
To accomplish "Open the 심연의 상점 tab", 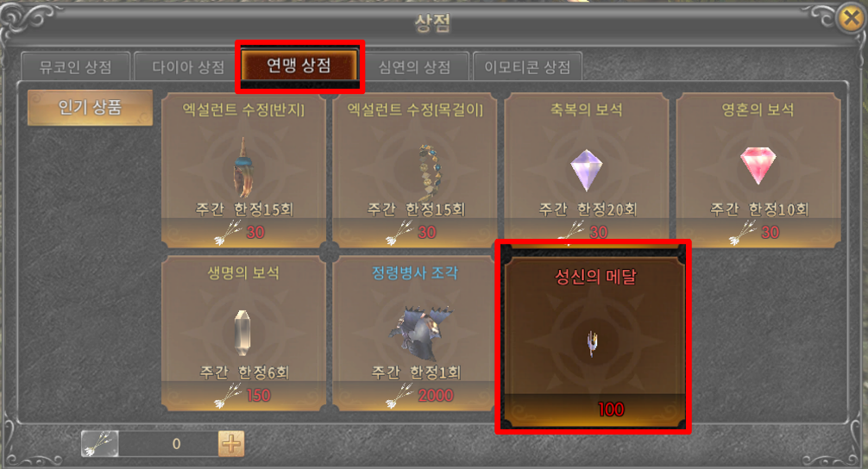I will (415, 67).
